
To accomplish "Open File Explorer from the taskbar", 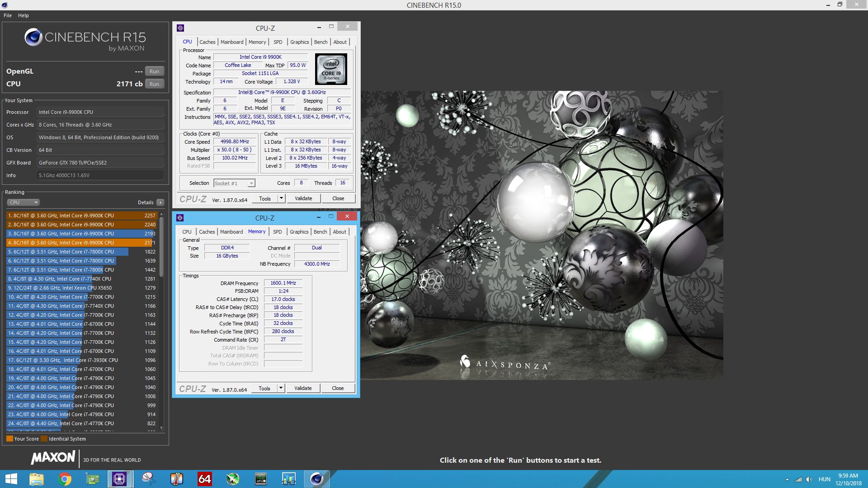I will (36, 479).
